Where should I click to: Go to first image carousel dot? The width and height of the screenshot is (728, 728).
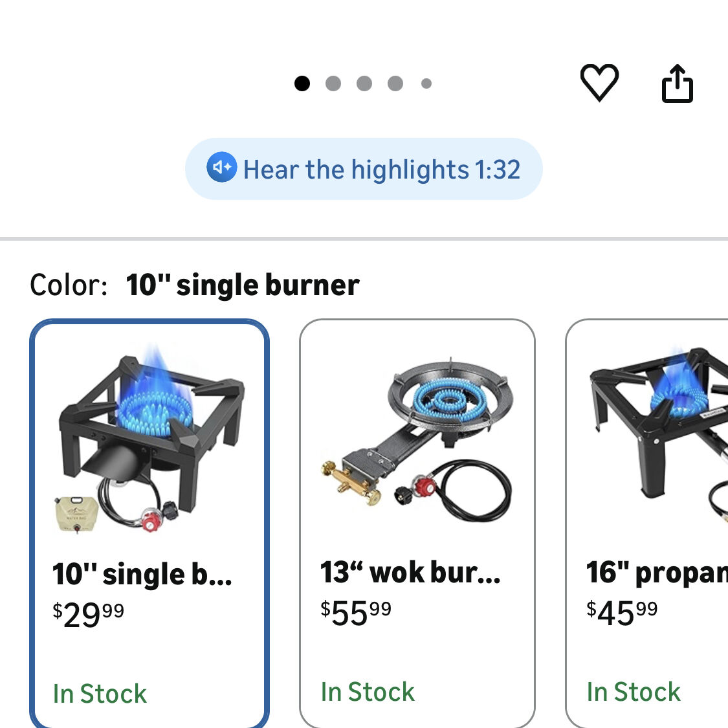[302, 83]
